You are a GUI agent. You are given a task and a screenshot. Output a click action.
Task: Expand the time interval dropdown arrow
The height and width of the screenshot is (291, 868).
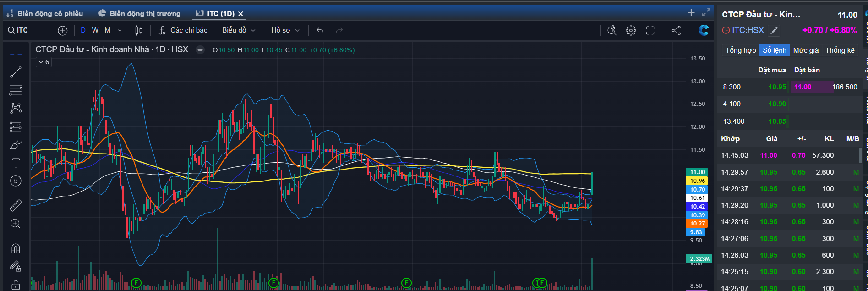120,30
